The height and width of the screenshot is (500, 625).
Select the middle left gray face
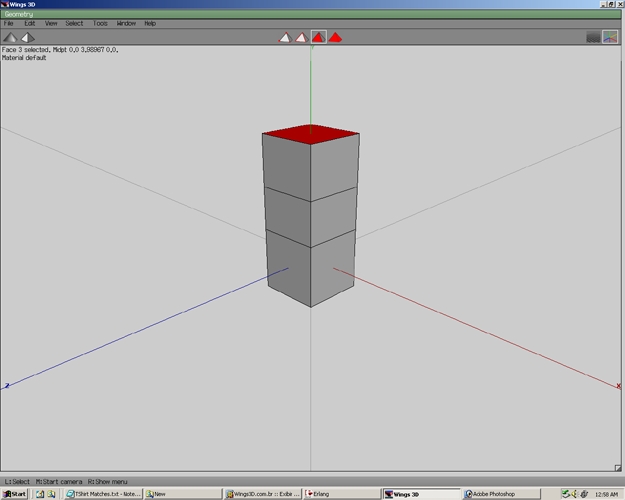pos(288,217)
